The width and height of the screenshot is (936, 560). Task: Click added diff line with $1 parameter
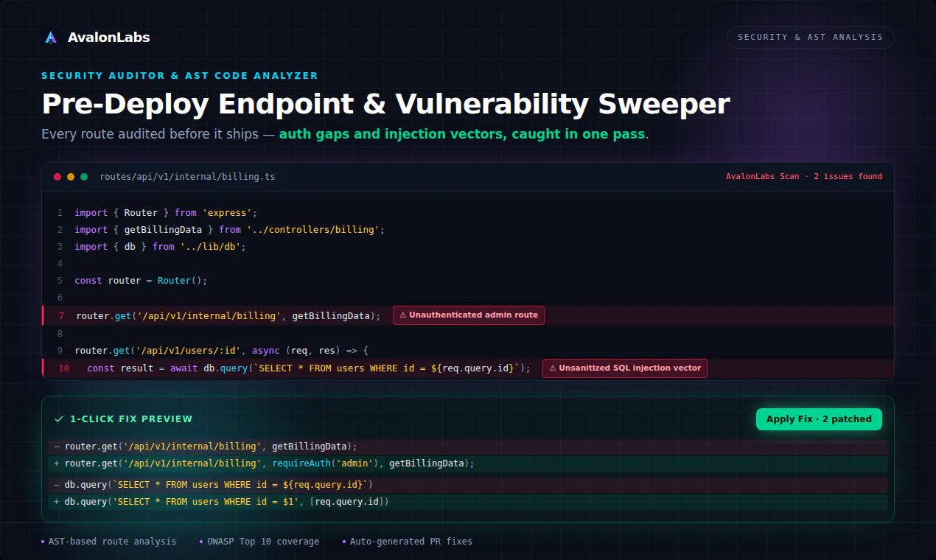(x=468, y=502)
